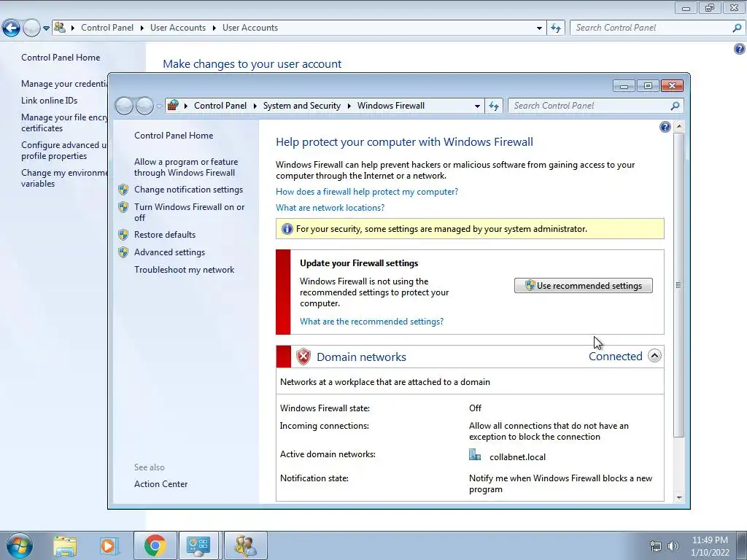Open Google Chrome from the taskbar
Image resolution: width=747 pixels, height=560 pixels.
coord(155,545)
